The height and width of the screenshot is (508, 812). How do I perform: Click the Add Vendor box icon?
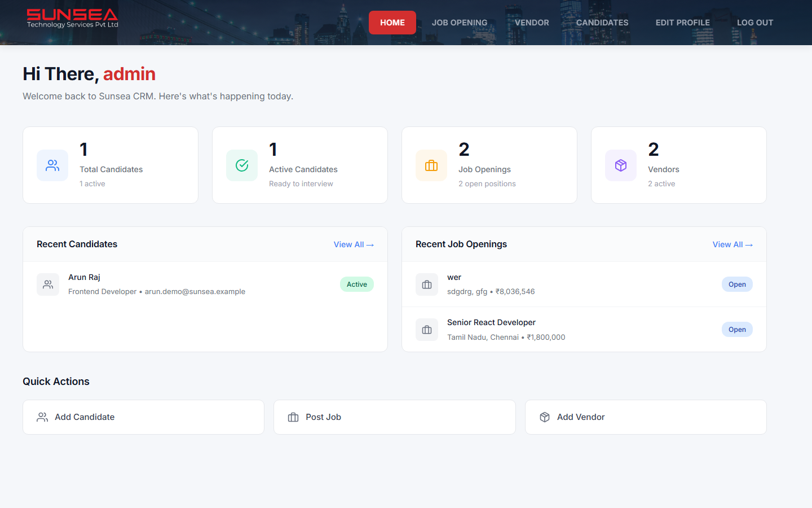click(545, 417)
